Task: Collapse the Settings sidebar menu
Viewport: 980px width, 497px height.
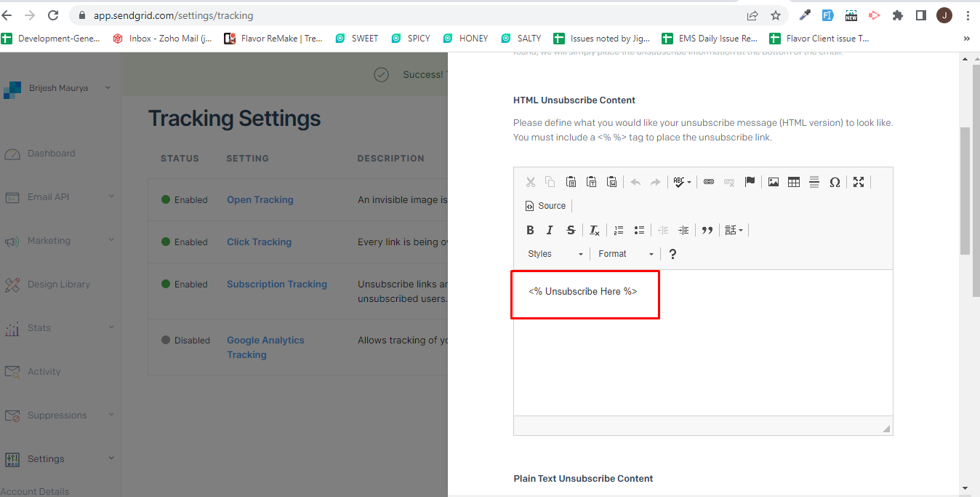Action: click(60, 459)
